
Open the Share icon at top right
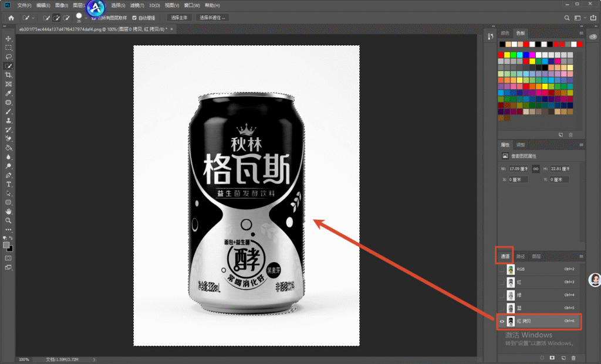tap(593, 18)
